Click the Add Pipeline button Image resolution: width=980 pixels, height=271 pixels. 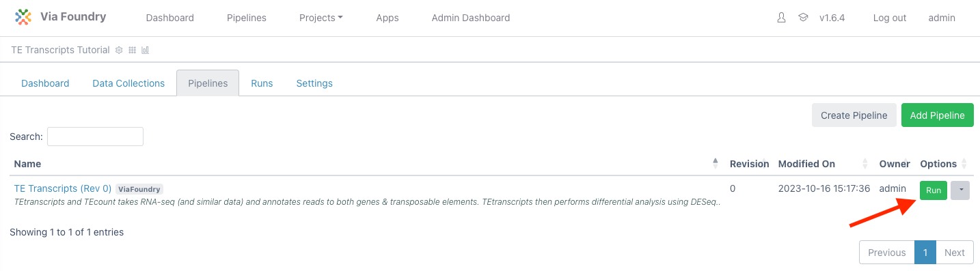coord(938,115)
